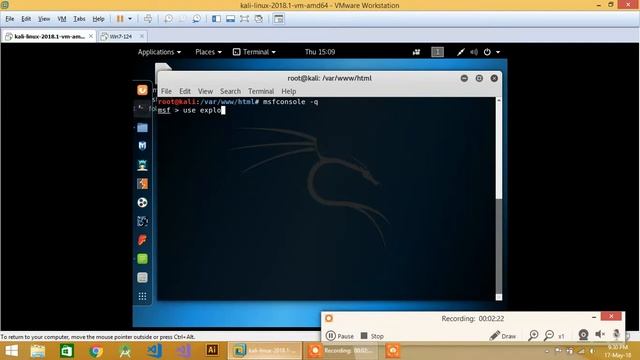Image resolution: width=640 pixels, height=360 pixels.
Task: Open Windows Store from taskbar
Action: (x=67, y=351)
